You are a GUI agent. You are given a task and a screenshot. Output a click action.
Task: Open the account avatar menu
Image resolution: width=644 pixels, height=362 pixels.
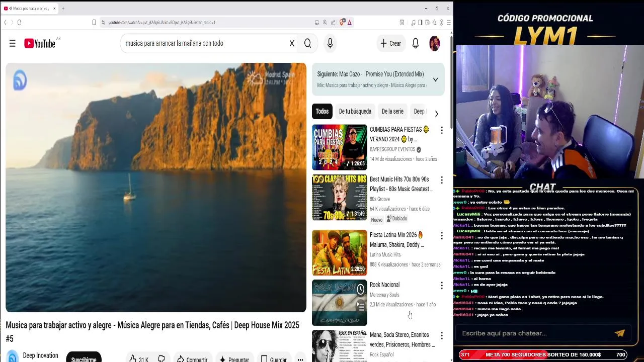point(434,44)
